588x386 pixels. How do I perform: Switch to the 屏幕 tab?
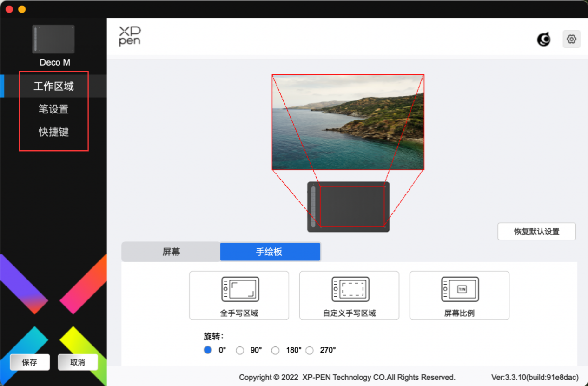(x=171, y=252)
